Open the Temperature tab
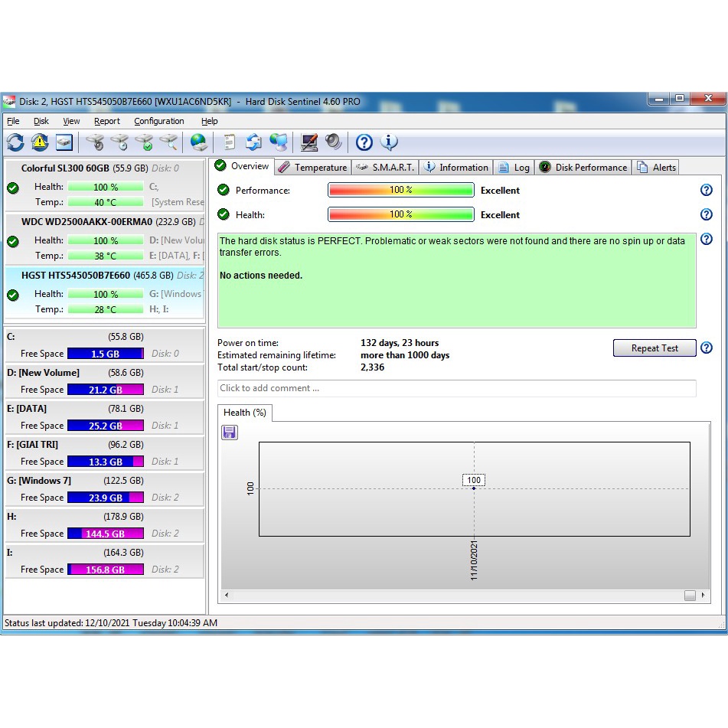Image resolution: width=728 pixels, height=728 pixels. (x=312, y=168)
